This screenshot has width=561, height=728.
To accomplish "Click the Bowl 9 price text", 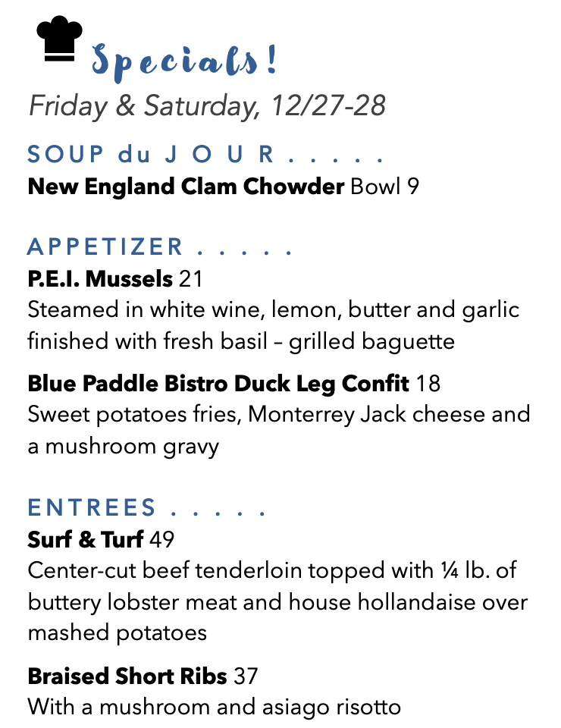I will (x=384, y=187).
